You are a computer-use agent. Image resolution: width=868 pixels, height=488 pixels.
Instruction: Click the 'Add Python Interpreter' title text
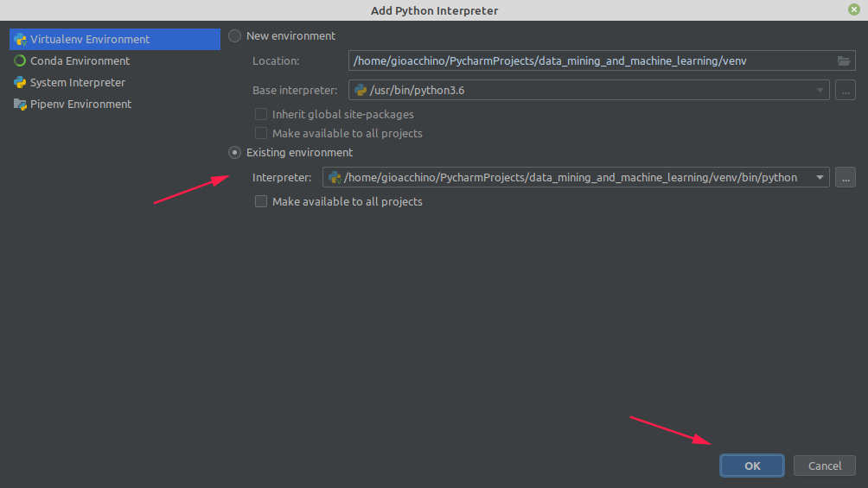click(x=435, y=10)
